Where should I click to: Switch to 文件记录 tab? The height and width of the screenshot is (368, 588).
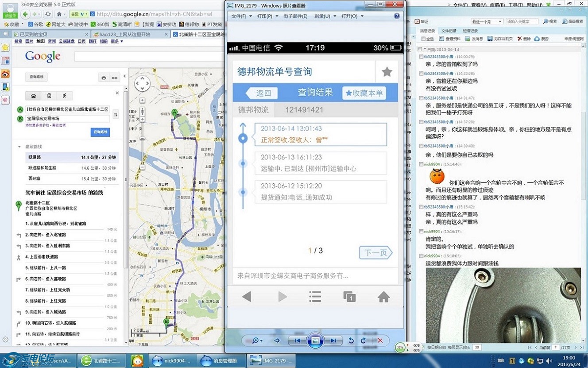click(449, 31)
